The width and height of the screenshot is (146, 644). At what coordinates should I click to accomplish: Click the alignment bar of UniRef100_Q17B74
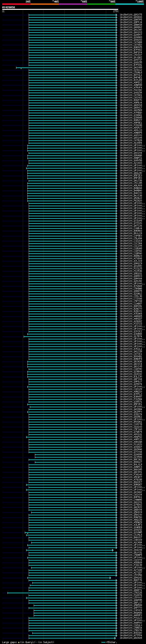point(70,337)
